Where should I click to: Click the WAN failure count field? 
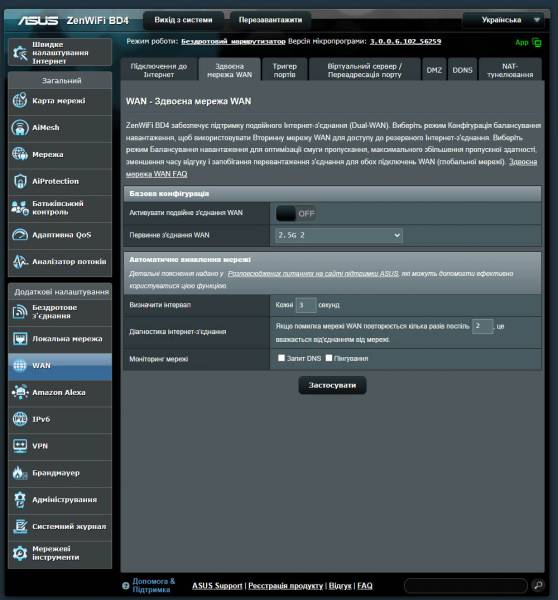pos(482,326)
